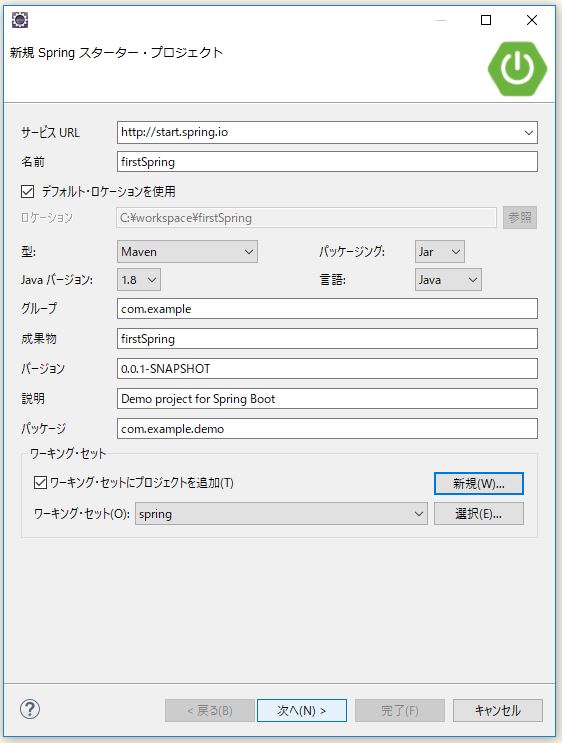The width and height of the screenshot is (562, 743).
Task: Click the 次へ(N) > button
Action: click(x=302, y=710)
